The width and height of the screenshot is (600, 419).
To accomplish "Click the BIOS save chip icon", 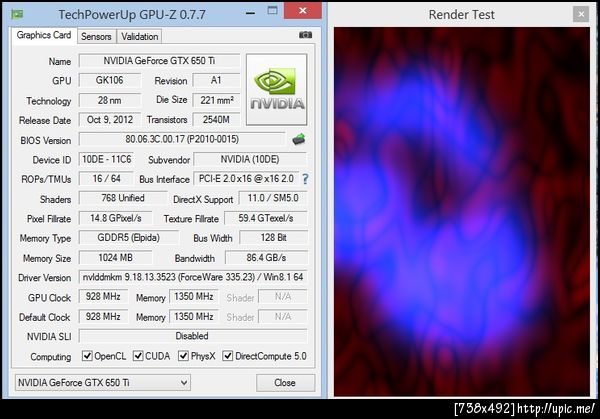I will (x=299, y=139).
